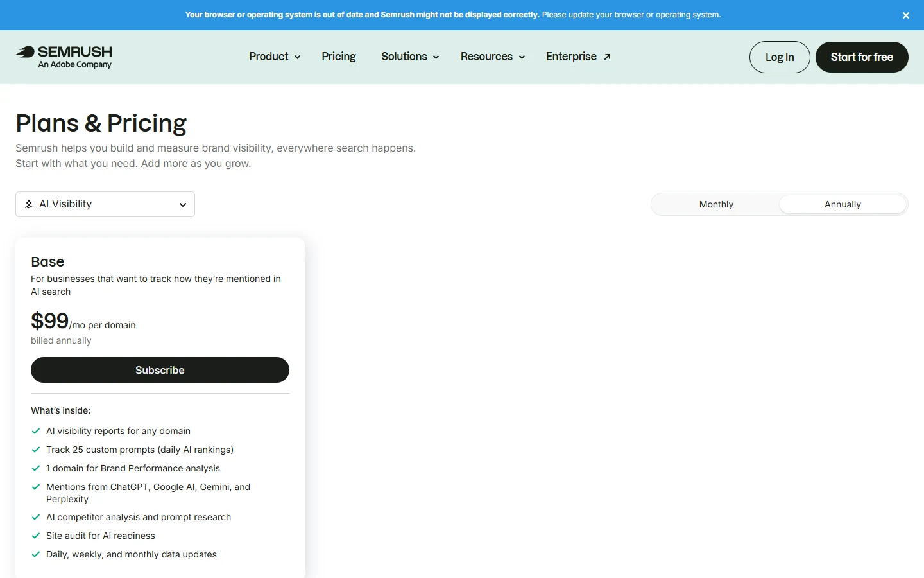924x578 pixels.
Task: Click the checkmark beside AI competitor analysis
Action: point(36,517)
